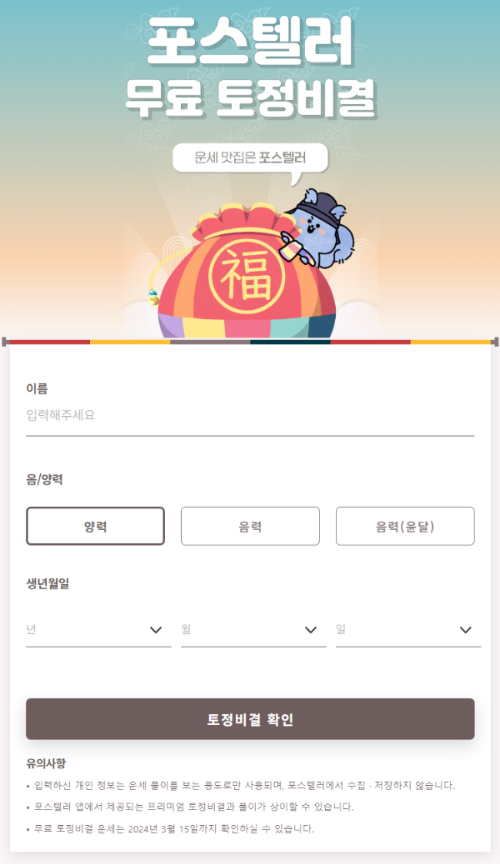
Task: Click the 유의사항 notice heading
Action: (46, 764)
